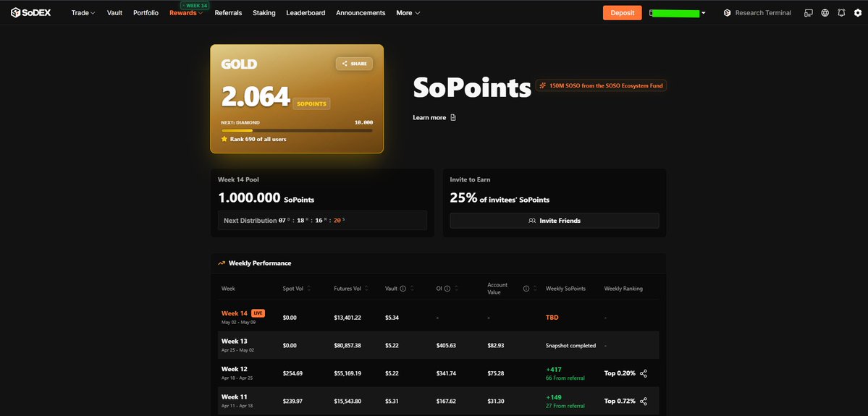
Task: Click the Week 11 row label
Action: [x=234, y=396]
